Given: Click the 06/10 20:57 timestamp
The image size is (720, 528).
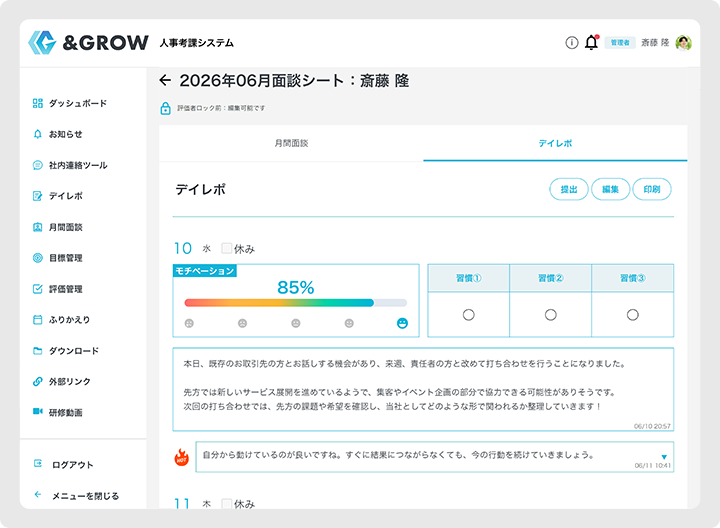Looking at the screenshot, I should pos(652,426).
